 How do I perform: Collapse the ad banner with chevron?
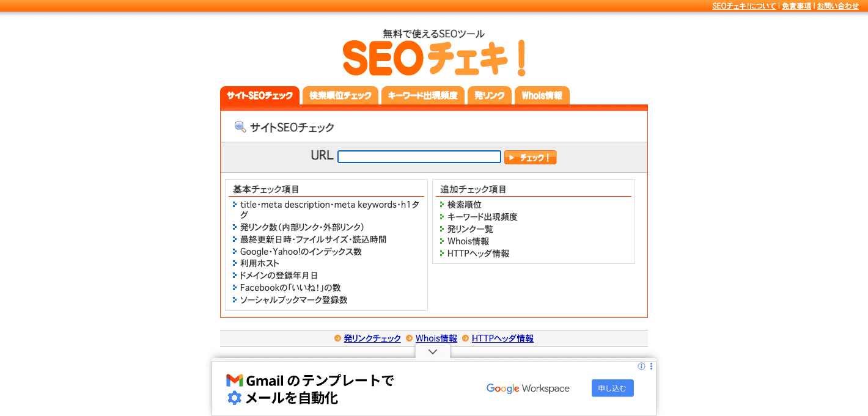[x=433, y=352]
